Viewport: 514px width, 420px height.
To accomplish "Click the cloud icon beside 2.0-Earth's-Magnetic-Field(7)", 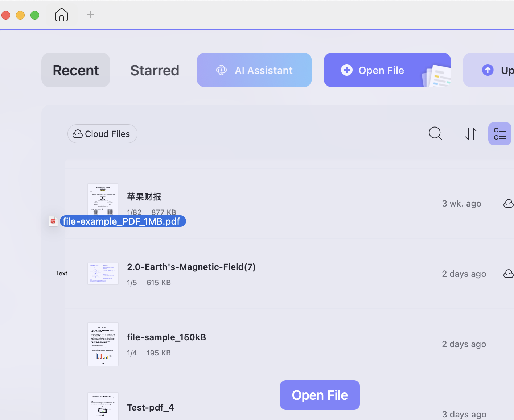I will (508, 274).
